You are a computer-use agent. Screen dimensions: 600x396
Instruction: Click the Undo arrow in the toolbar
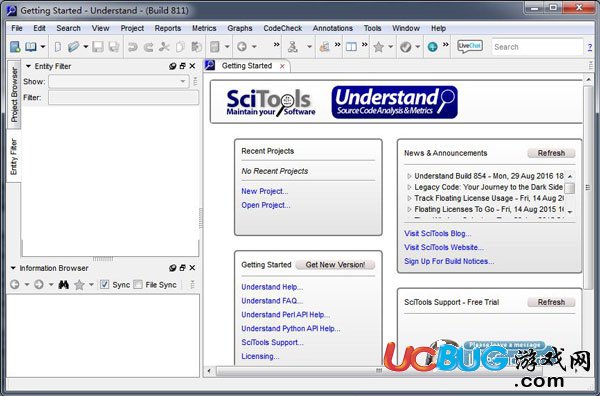[x=132, y=47]
